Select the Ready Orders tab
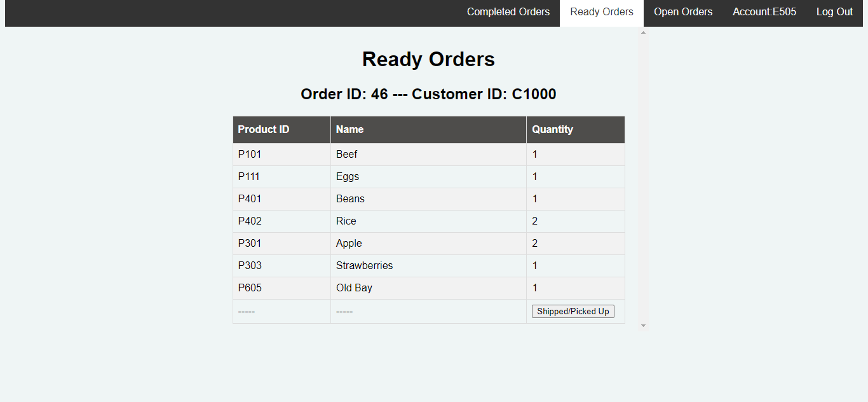This screenshot has width=868, height=402. point(602,12)
